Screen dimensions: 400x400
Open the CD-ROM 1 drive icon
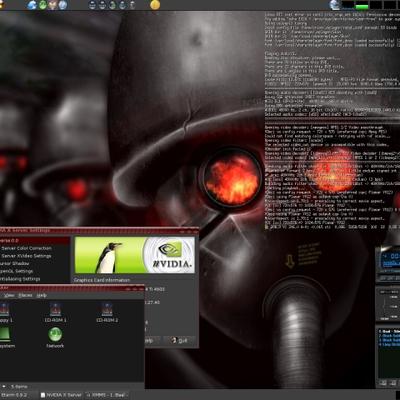point(55,312)
